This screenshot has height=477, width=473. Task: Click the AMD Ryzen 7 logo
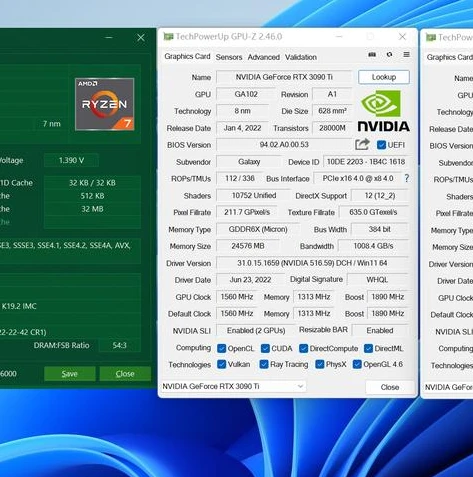[x=105, y=104]
